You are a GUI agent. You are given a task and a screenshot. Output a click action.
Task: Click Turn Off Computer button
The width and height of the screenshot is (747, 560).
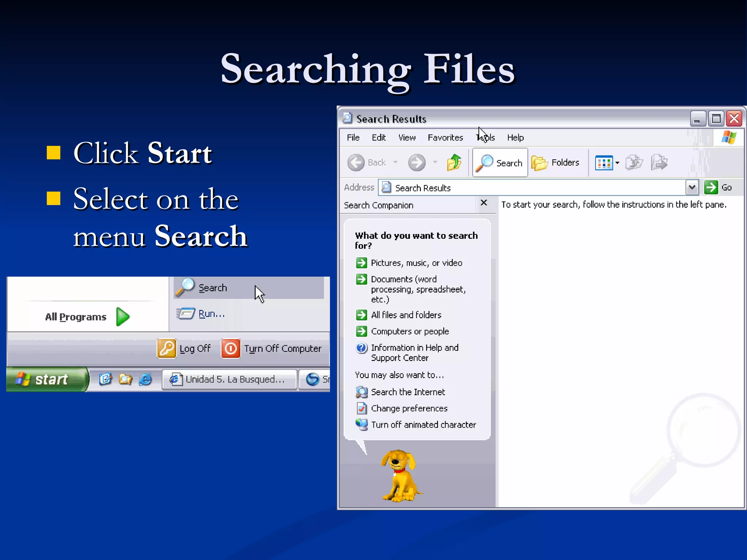271,349
